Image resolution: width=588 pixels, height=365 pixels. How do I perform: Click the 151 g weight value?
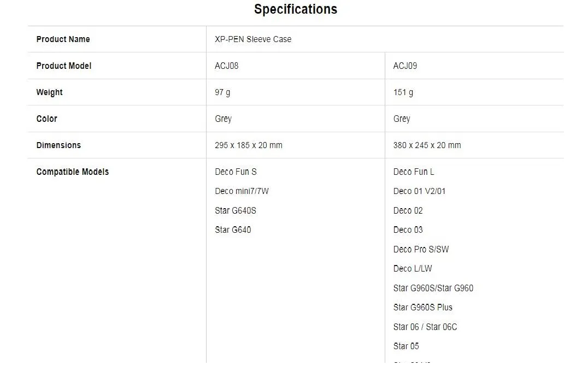pos(403,92)
